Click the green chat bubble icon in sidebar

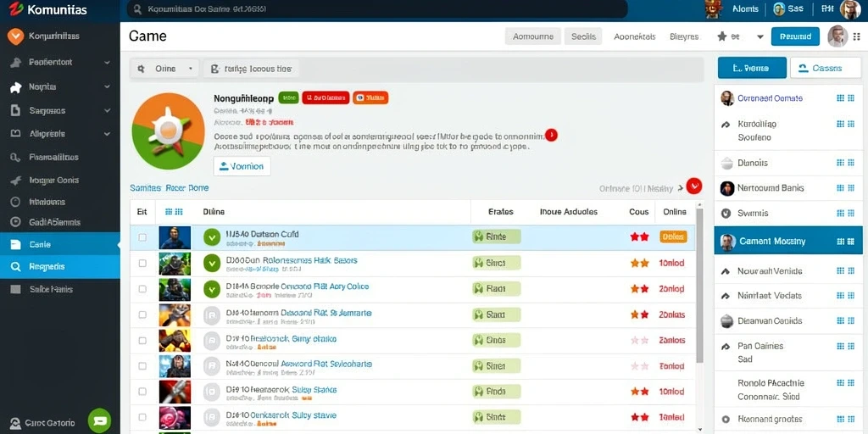(100, 420)
